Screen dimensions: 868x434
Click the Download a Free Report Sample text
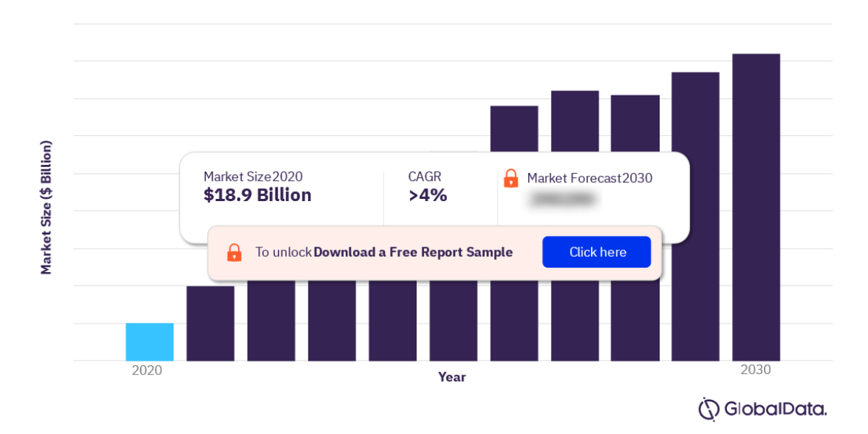point(413,252)
